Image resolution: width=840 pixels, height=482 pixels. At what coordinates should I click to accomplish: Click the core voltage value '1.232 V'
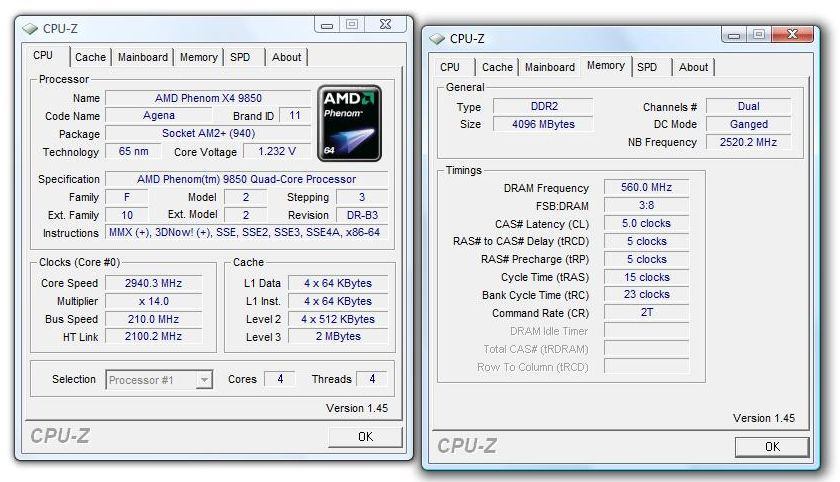pyautogui.click(x=277, y=152)
